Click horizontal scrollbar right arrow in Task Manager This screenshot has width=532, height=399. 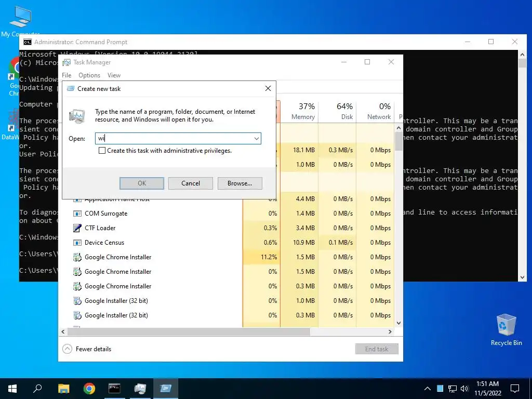click(390, 331)
